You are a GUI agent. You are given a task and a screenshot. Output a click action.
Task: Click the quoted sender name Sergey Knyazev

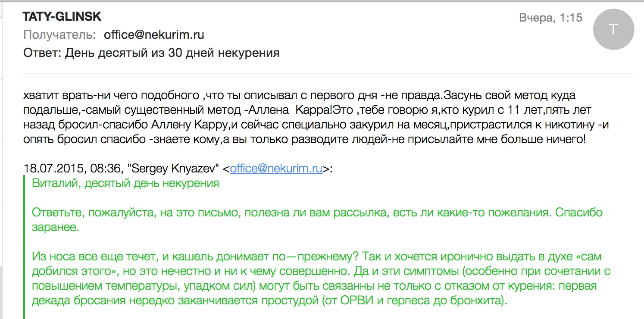(176, 169)
